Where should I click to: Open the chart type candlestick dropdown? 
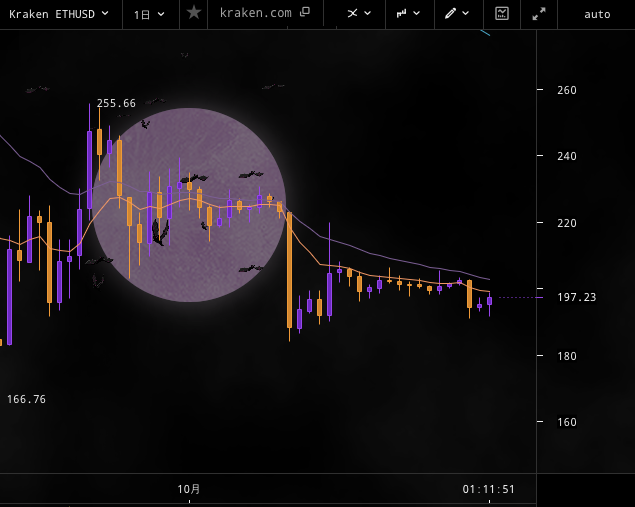(x=408, y=13)
